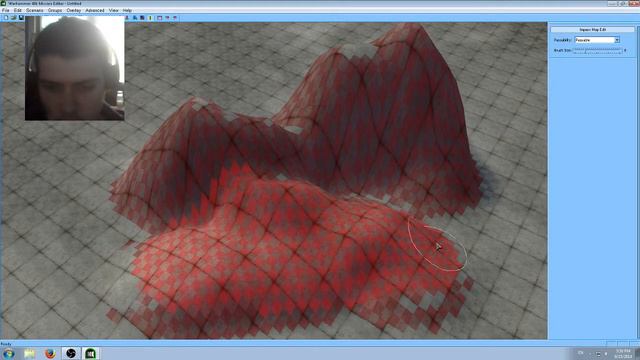640x360 pixels.
Task: Open the Edit menu
Action: [x=18, y=10]
